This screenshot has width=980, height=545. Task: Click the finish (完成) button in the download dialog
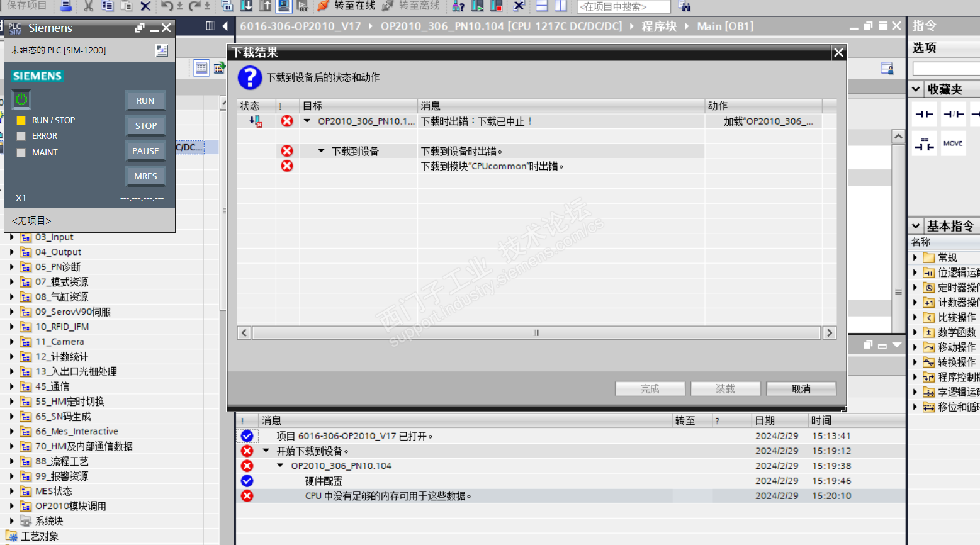click(x=650, y=389)
